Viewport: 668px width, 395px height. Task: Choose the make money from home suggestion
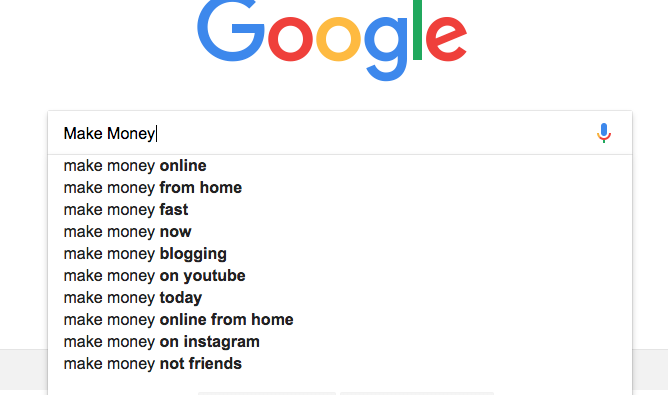[340, 188]
